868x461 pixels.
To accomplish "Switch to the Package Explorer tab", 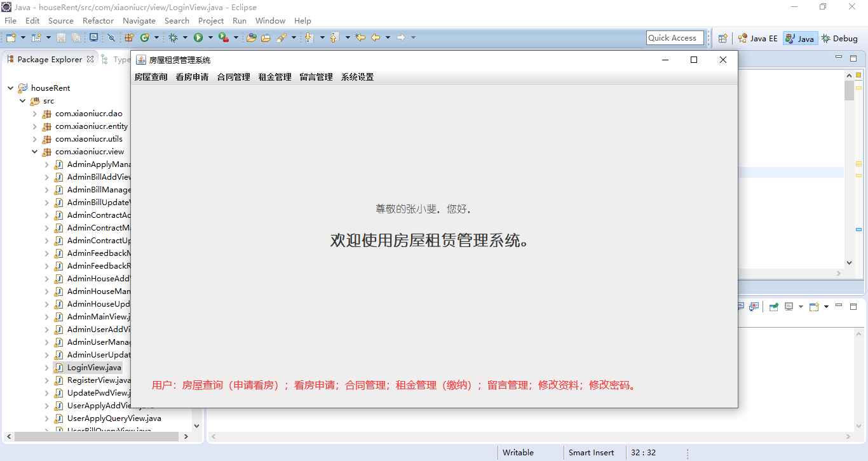I will coord(50,59).
